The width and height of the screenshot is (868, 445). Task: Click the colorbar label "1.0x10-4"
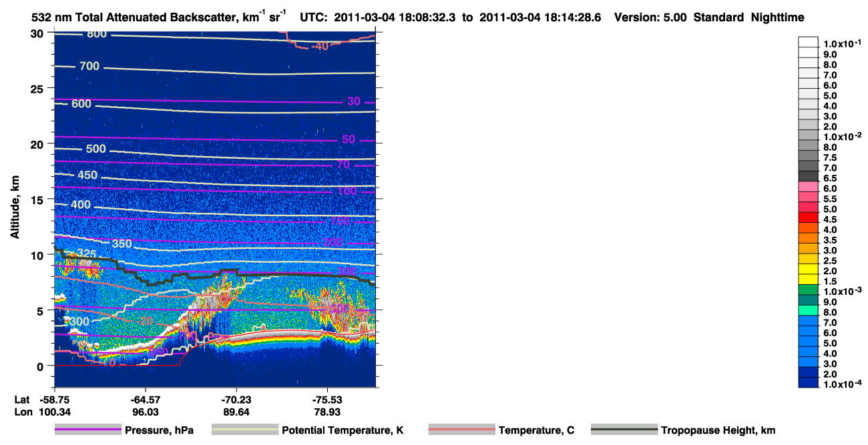pos(842,384)
